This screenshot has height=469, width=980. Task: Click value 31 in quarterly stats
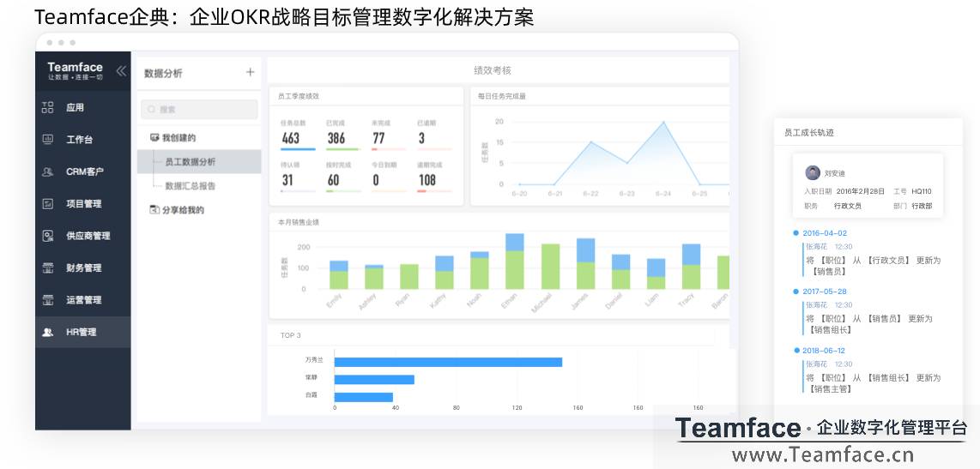click(x=287, y=180)
